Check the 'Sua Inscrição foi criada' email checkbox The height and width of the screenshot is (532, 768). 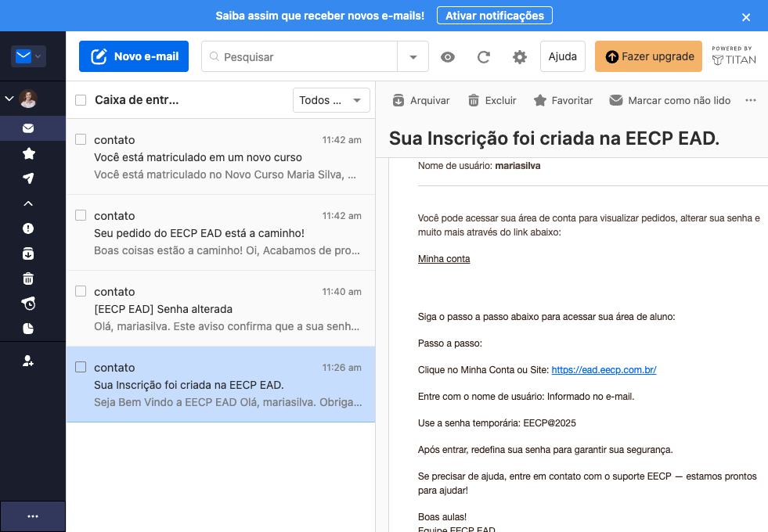click(81, 367)
